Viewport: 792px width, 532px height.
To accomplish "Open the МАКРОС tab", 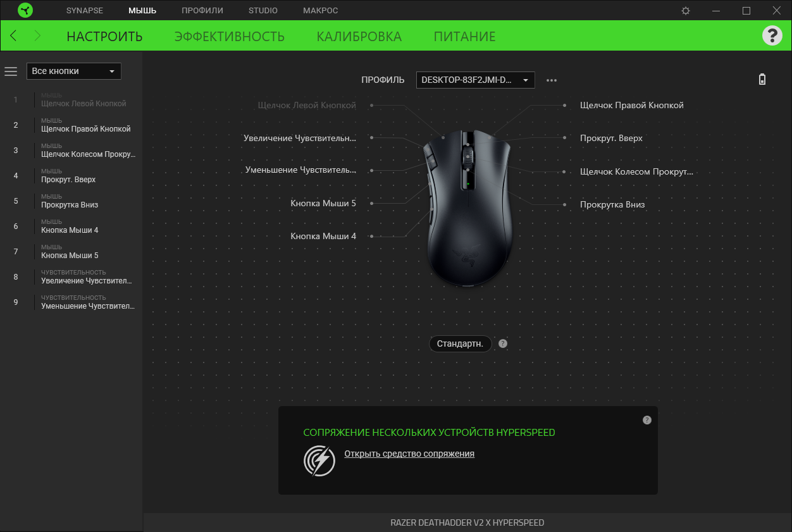I will click(321, 11).
